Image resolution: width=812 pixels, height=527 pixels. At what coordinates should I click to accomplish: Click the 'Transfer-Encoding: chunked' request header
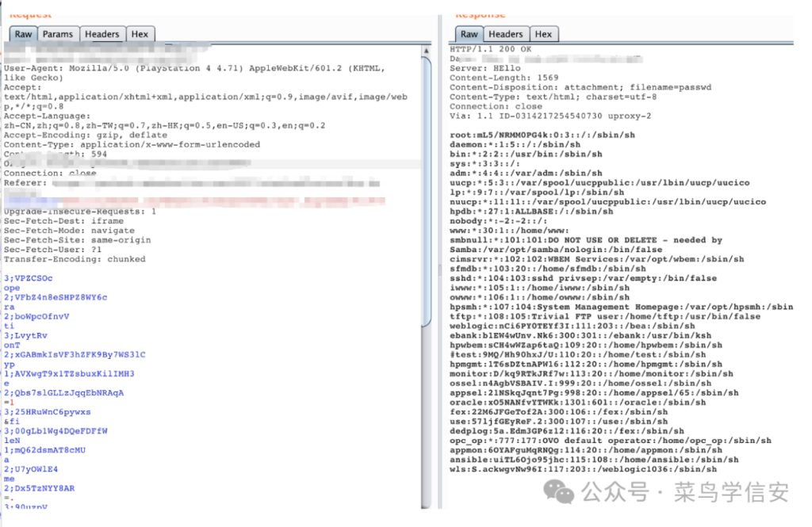(75, 259)
